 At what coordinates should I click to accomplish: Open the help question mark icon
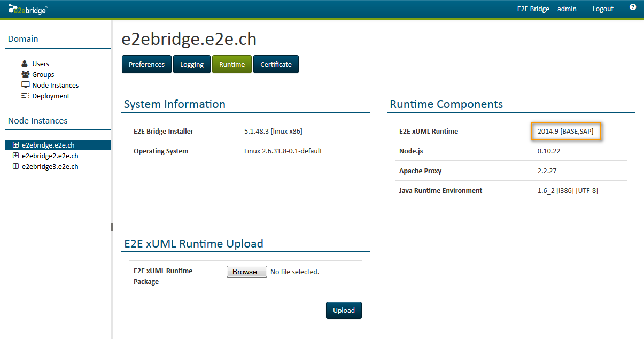(633, 6)
